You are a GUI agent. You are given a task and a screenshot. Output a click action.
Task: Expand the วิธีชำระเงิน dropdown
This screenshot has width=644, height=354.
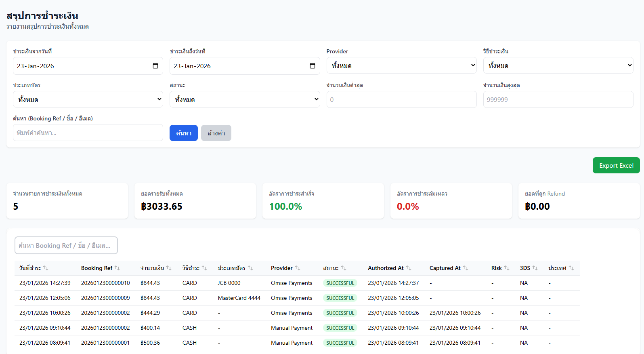pyautogui.click(x=558, y=65)
